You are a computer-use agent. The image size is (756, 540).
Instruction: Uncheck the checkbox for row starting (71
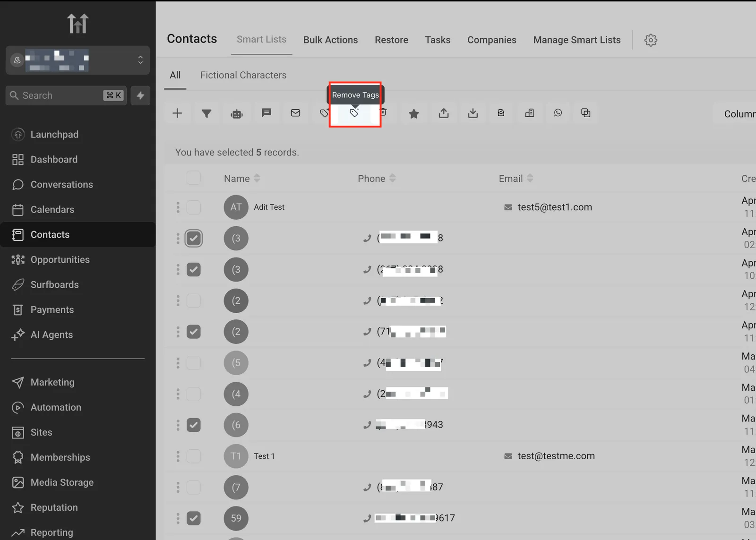click(194, 332)
